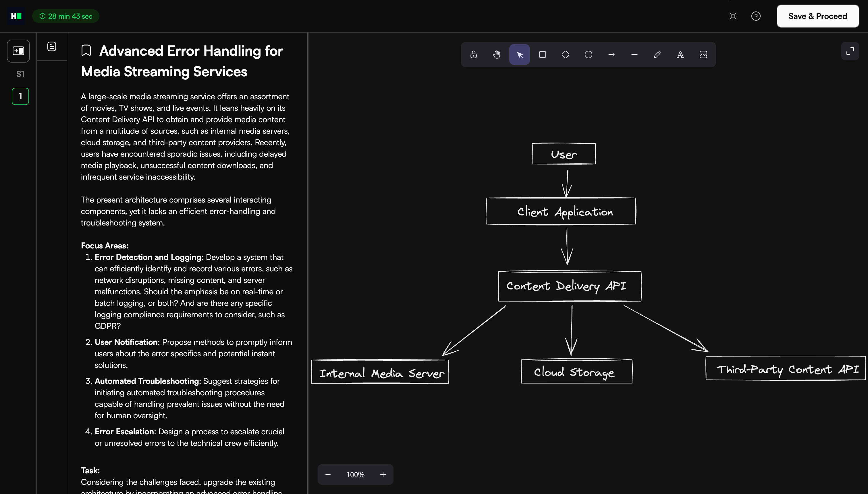The height and width of the screenshot is (494, 868).
Task: Select the Rectangle shape tool
Action: 542,55
